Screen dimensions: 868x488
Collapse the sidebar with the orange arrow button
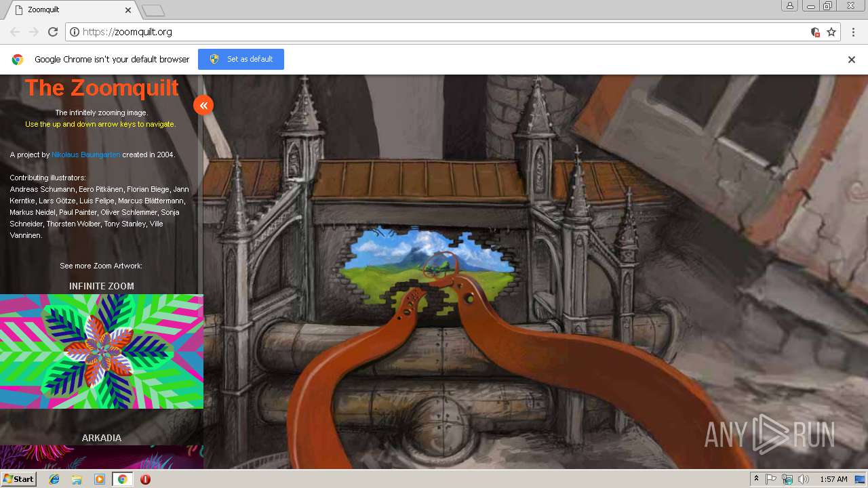[203, 105]
